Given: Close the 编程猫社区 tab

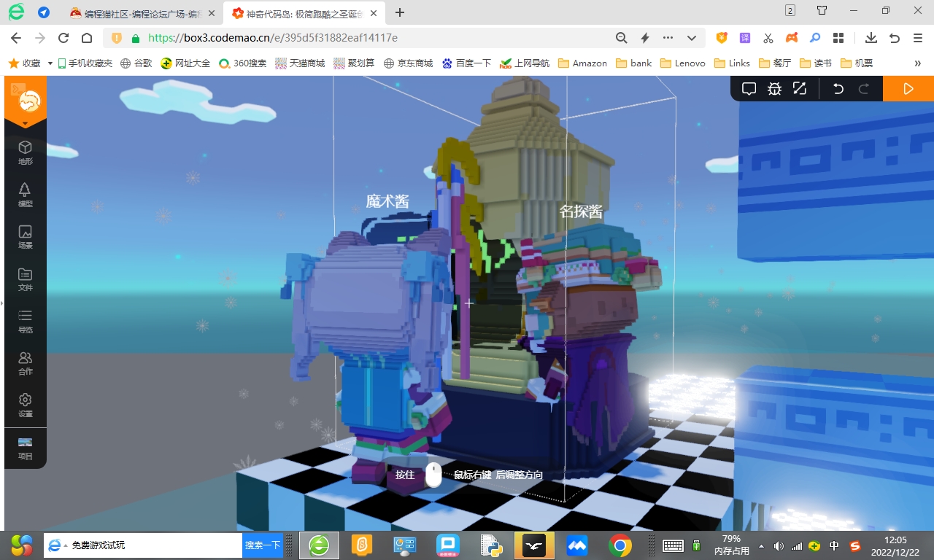Looking at the screenshot, I should (x=211, y=13).
